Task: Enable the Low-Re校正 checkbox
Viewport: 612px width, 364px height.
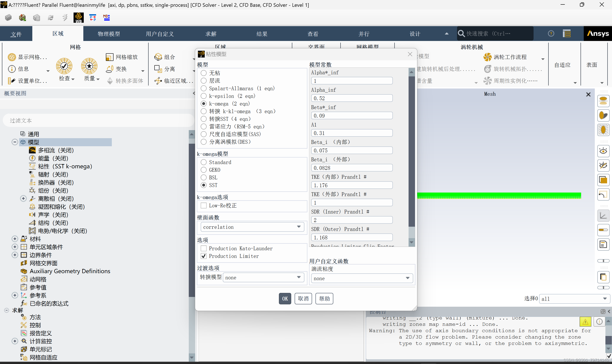Action: (x=204, y=205)
